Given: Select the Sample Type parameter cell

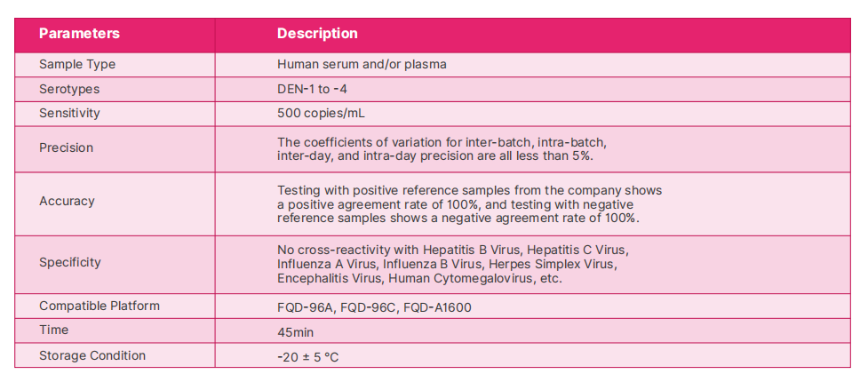Looking at the screenshot, I should (x=77, y=65).
